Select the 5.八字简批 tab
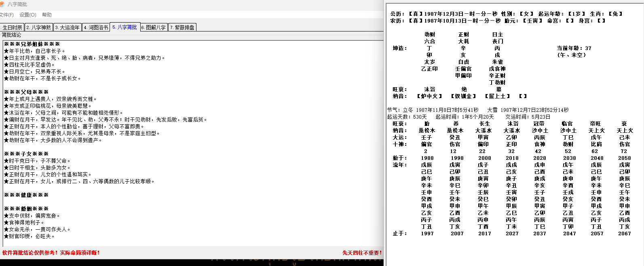This screenshot has height=266, width=644. coord(125,27)
